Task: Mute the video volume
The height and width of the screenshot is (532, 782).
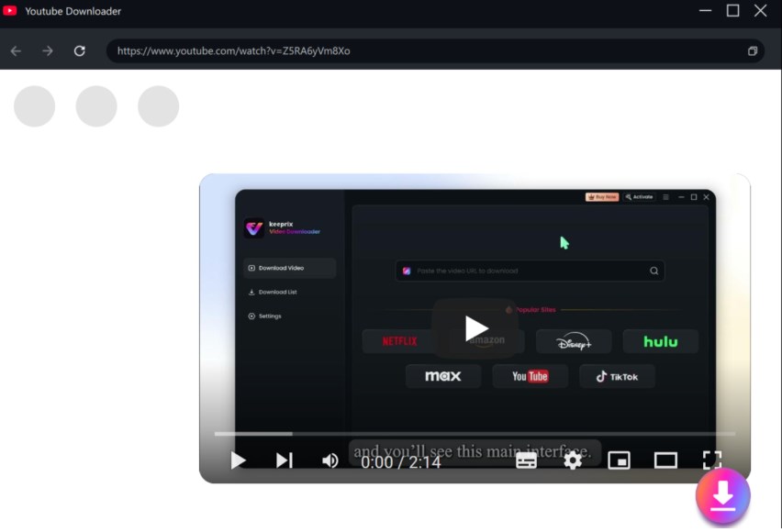Action: pos(330,460)
